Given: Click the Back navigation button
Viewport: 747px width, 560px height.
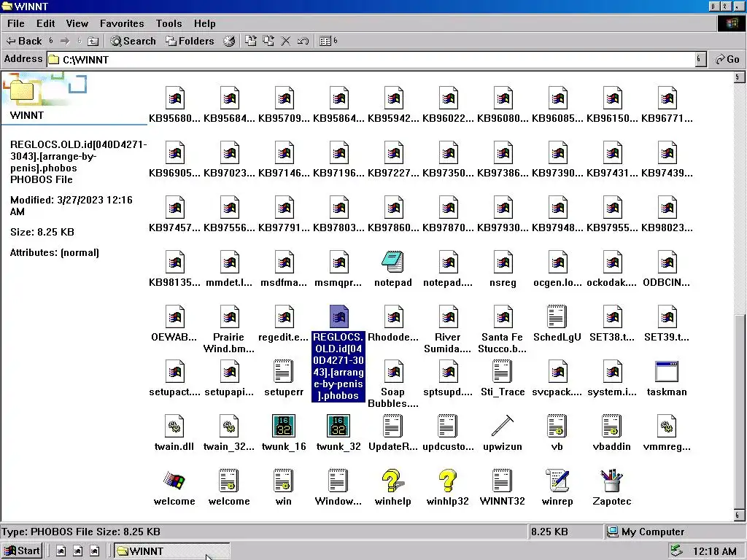Looking at the screenshot, I should tap(24, 41).
